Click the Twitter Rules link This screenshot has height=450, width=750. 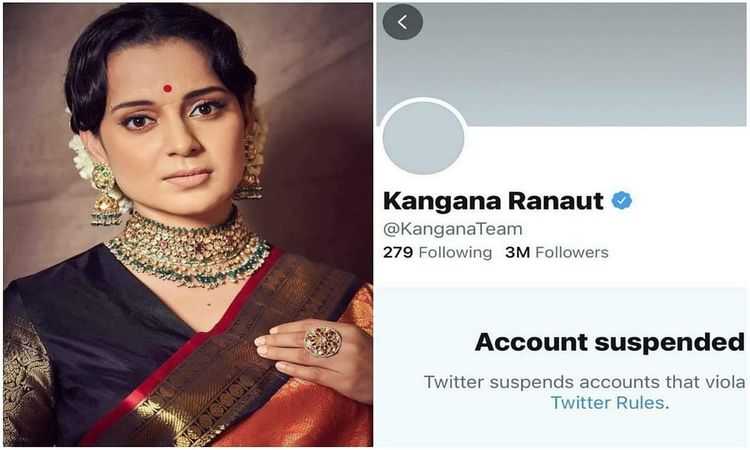coord(607,403)
